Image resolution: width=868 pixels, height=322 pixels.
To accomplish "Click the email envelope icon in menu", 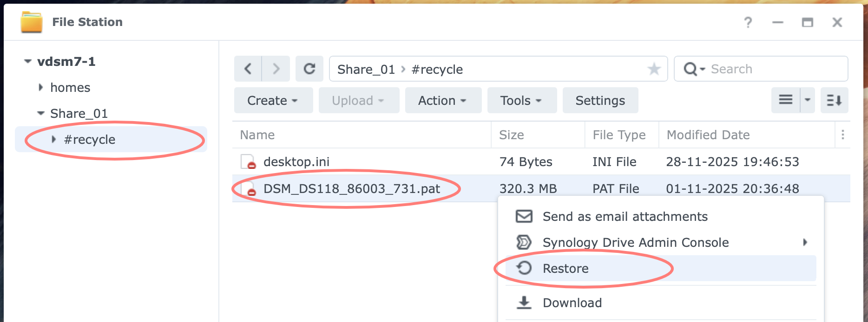I will 524,216.
